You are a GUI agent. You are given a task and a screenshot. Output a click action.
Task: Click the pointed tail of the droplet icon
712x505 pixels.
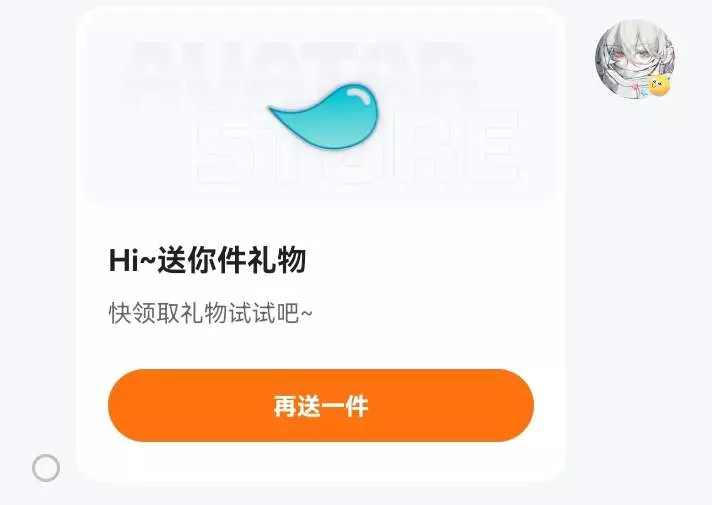[277, 112]
